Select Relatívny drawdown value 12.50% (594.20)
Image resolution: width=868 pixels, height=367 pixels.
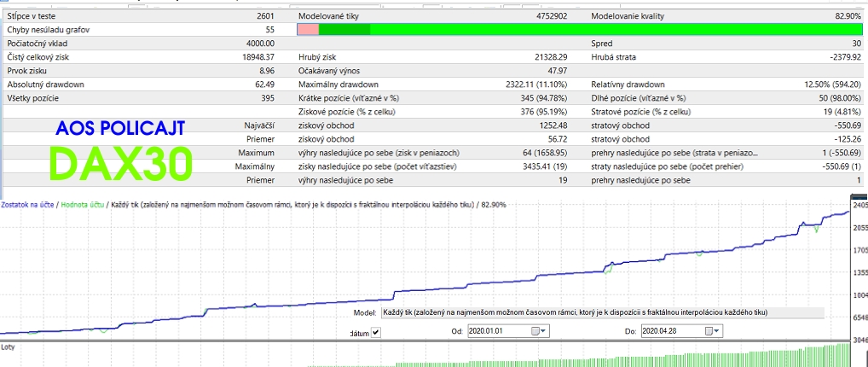832,84
